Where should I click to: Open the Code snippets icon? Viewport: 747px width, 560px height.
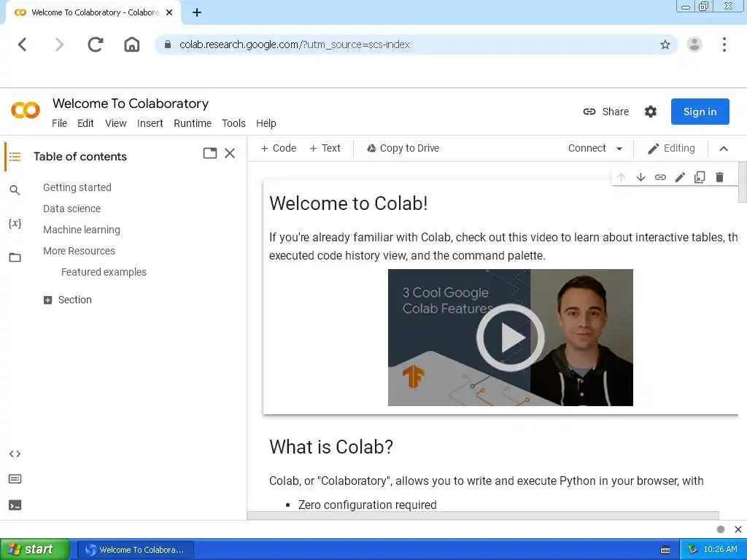point(15,454)
